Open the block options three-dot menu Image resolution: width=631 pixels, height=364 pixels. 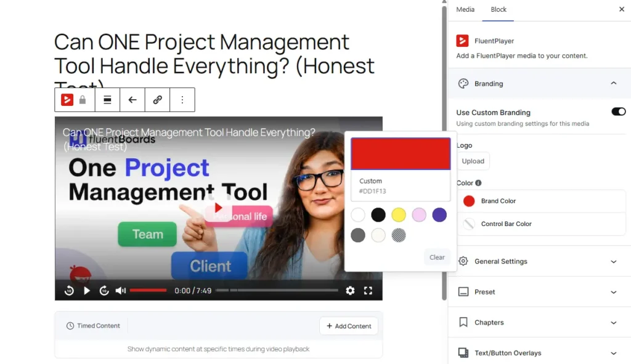coord(182,100)
